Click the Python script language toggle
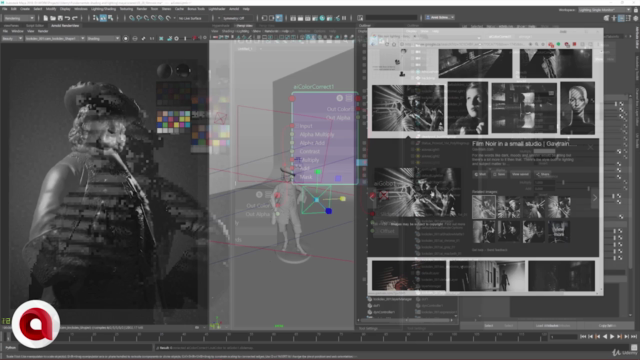Viewport: 640px width, 360px height. tap(11, 348)
